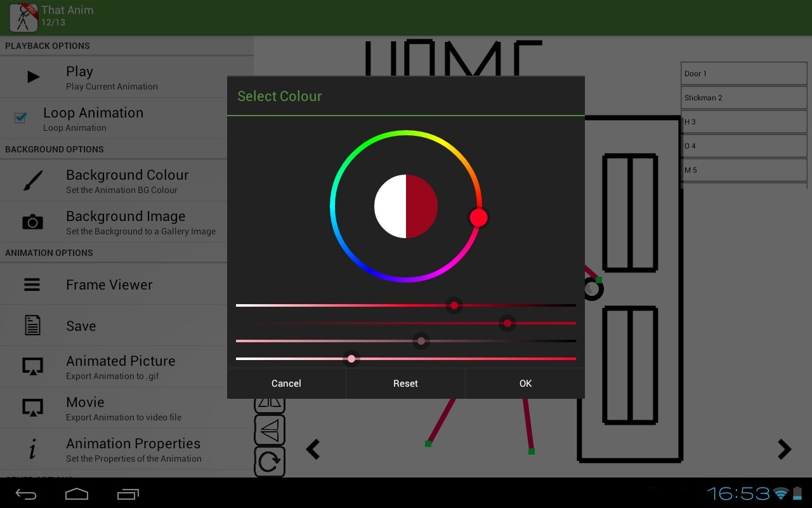The height and width of the screenshot is (508, 812).
Task: Click the Save entry label
Action: click(81, 326)
